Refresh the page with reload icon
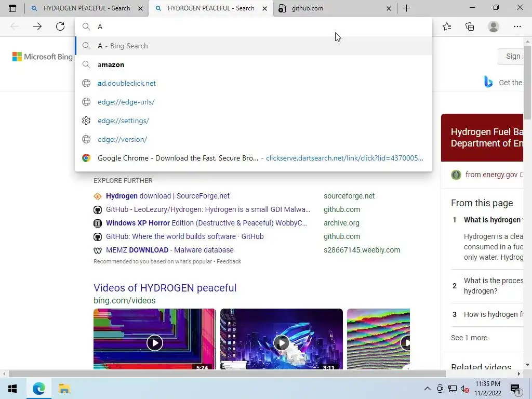This screenshot has height=399, width=532. pos(60,26)
